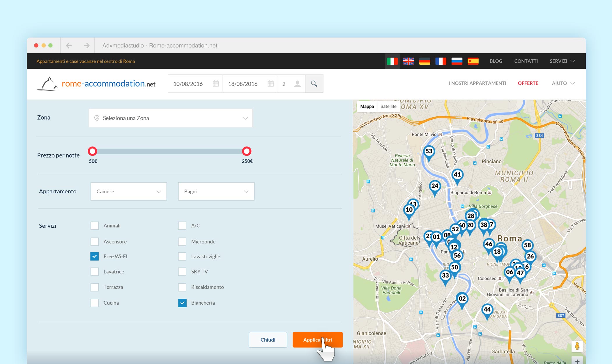Click the maximum price handle 250€

click(x=247, y=151)
